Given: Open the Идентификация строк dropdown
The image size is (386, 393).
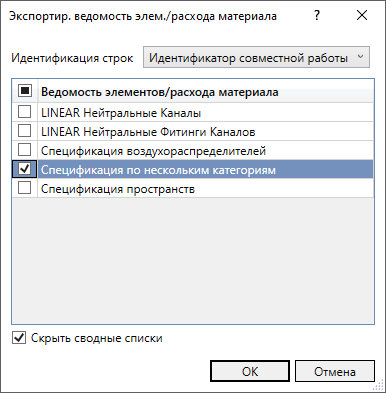Looking at the screenshot, I should click(x=256, y=58).
